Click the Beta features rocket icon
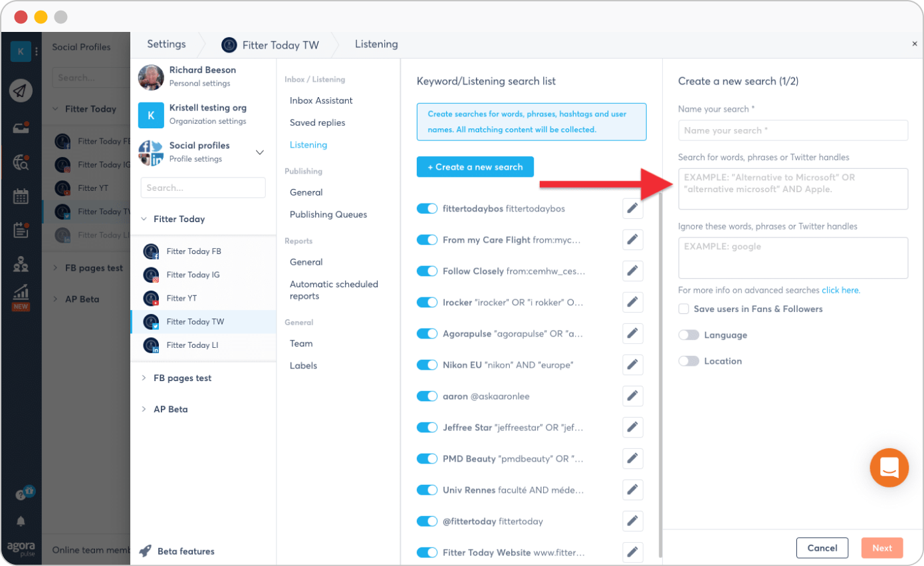 coord(146,551)
